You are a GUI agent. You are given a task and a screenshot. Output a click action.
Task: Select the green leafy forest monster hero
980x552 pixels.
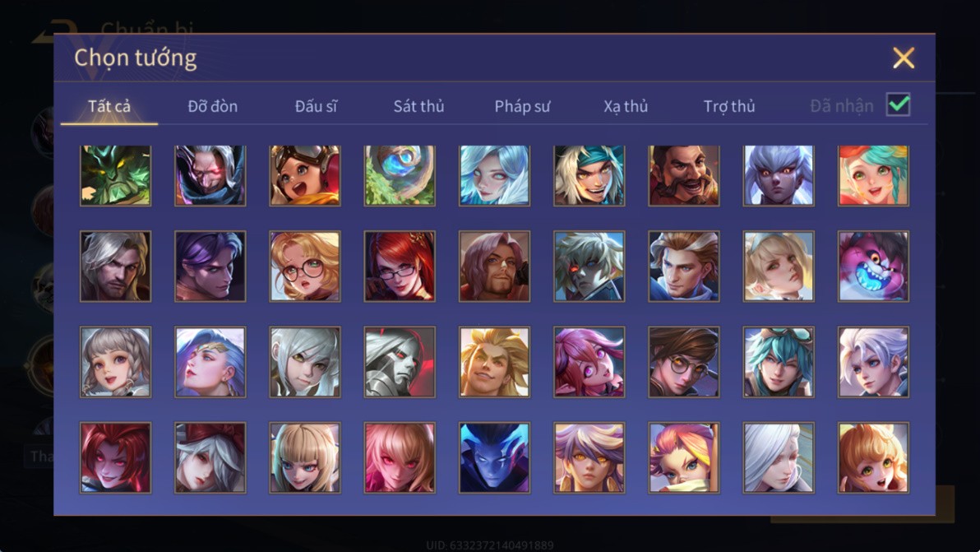click(116, 176)
